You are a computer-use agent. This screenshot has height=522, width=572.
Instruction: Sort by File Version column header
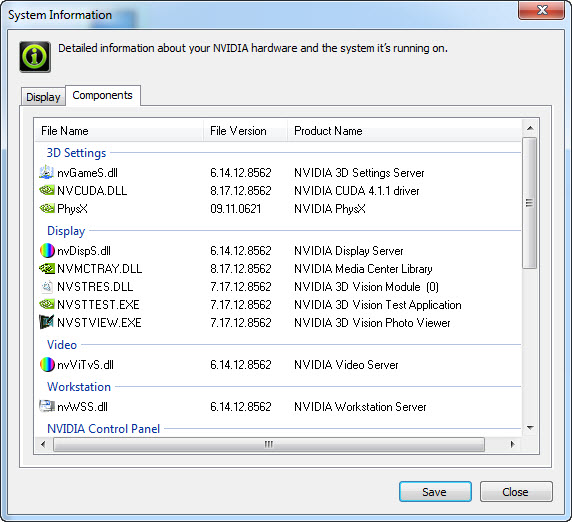tap(245, 131)
